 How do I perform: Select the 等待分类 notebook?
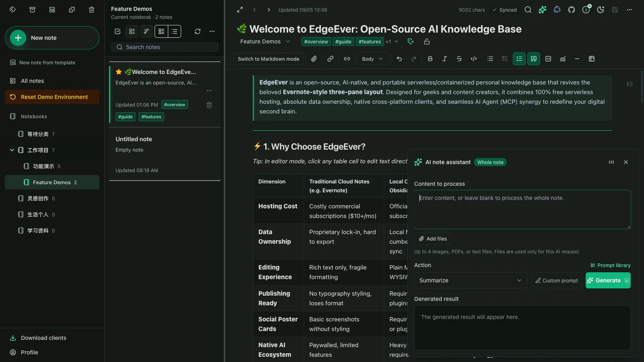click(x=52, y=134)
